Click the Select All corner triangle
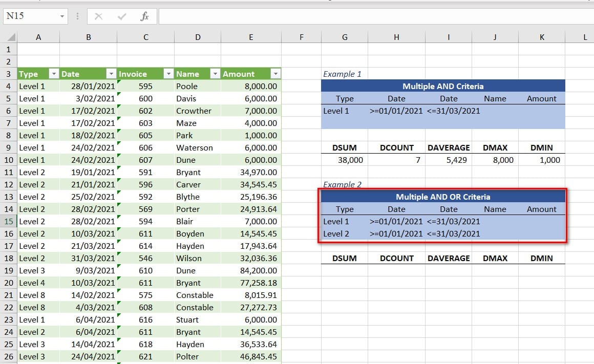 tap(11, 37)
